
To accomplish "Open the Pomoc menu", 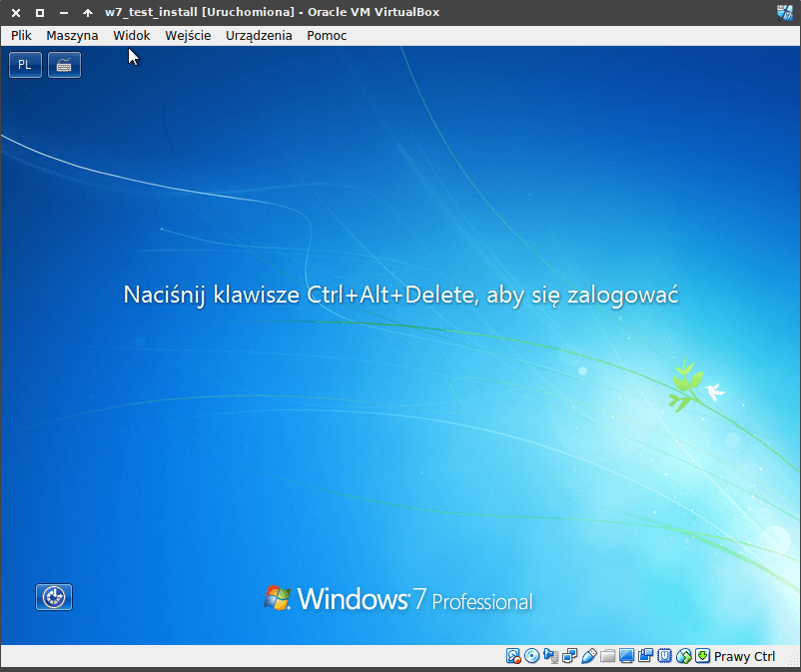I will point(327,36).
